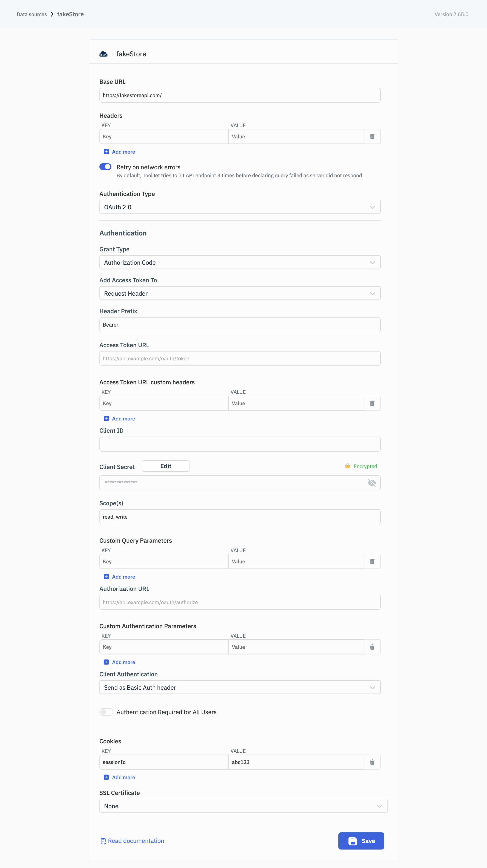The height and width of the screenshot is (868, 487).
Task: Click plus icon under Headers section
Action: pyautogui.click(x=106, y=152)
